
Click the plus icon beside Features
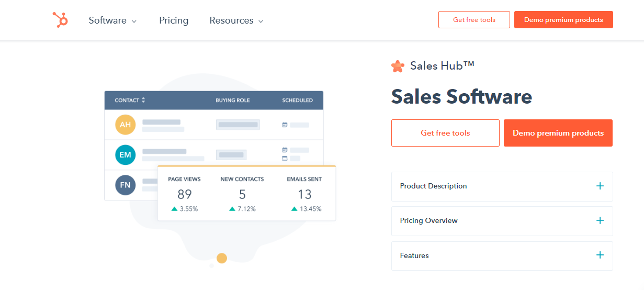tap(600, 255)
